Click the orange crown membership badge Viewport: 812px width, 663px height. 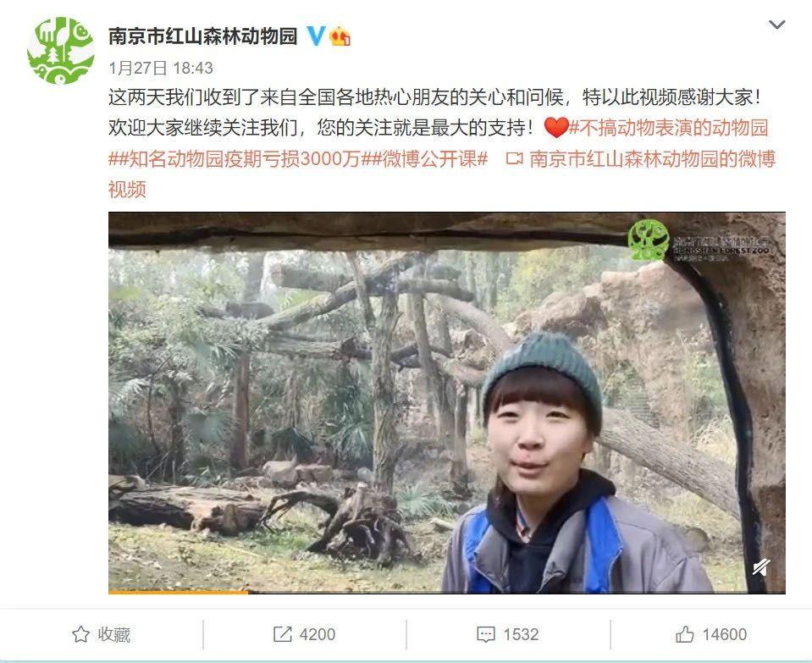click(x=340, y=36)
